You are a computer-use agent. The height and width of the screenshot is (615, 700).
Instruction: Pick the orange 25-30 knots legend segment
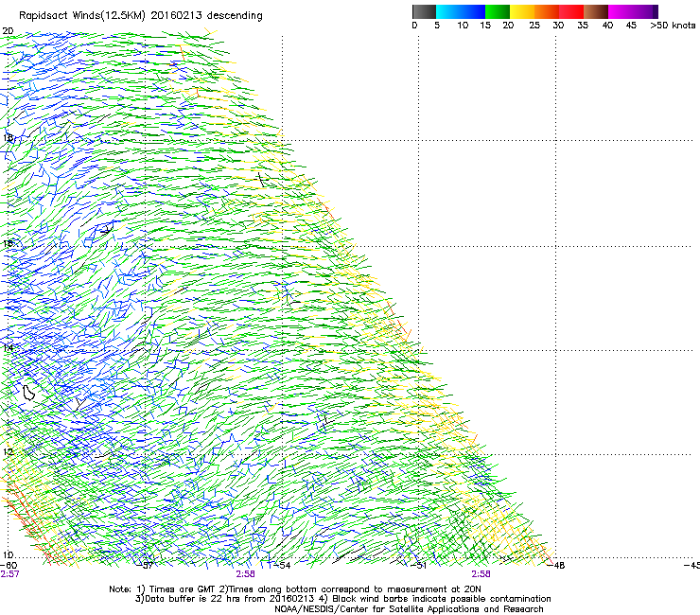547,11
